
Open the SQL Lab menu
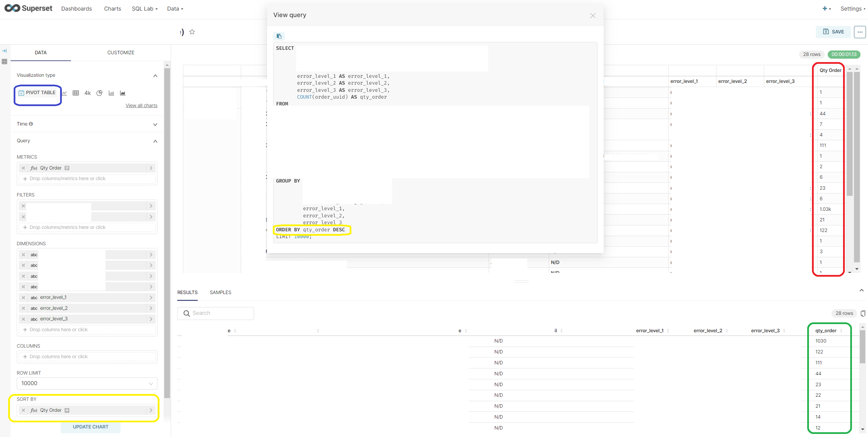click(144, 9)
